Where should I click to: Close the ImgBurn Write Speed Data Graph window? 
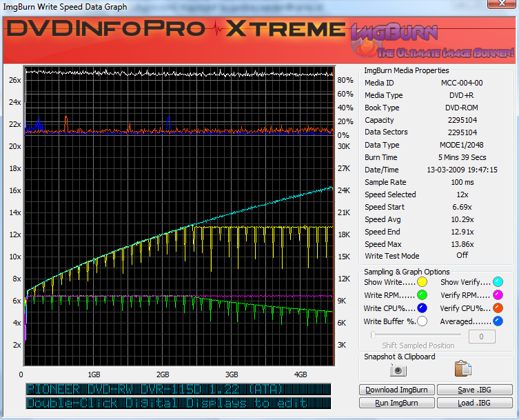coord(502,3)
